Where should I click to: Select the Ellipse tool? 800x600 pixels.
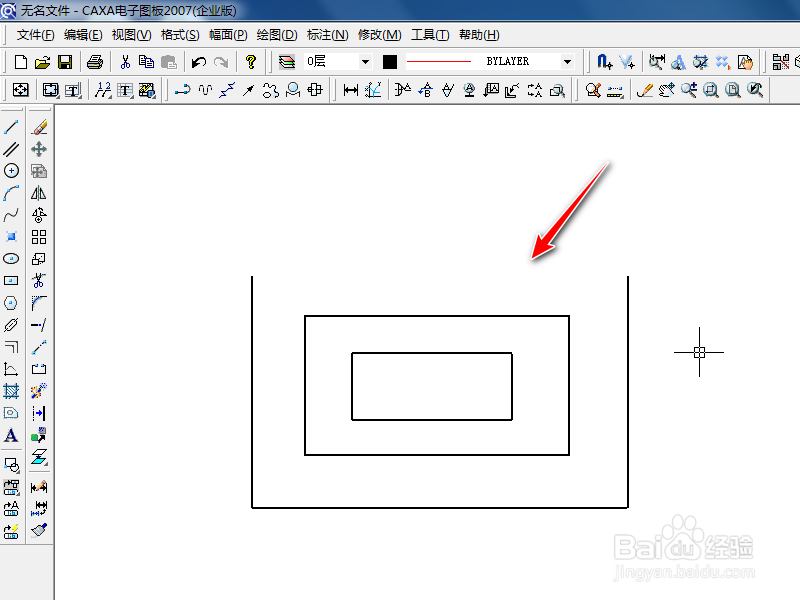11,259
